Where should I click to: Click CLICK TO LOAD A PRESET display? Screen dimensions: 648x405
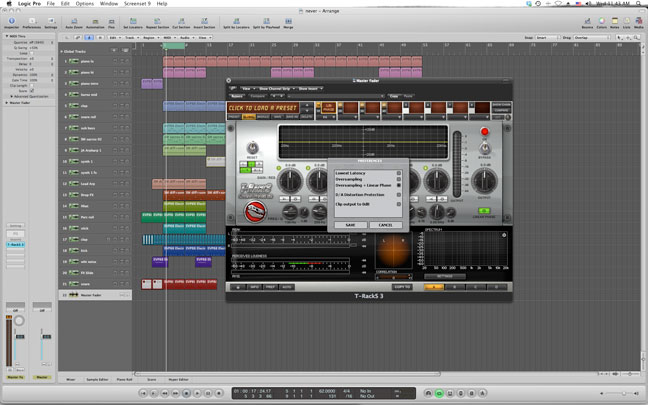pyautogui.click(x=263, y=108)
